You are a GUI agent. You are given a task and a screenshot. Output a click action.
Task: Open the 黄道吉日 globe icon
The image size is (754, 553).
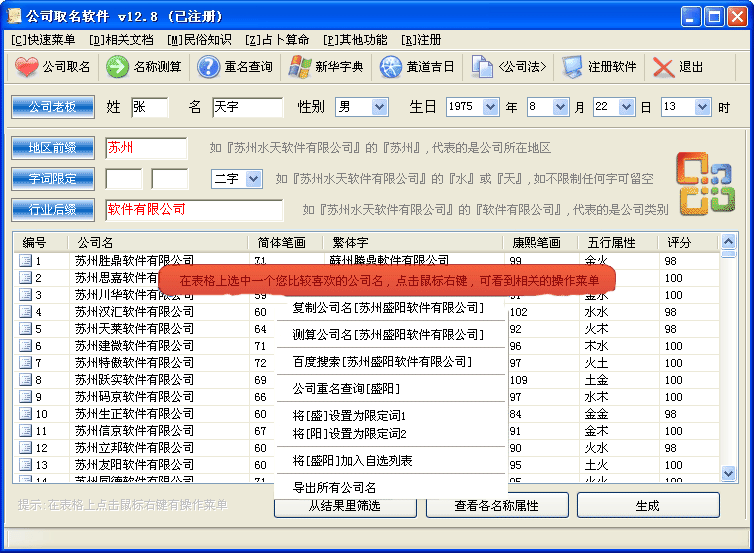(390, 67)
